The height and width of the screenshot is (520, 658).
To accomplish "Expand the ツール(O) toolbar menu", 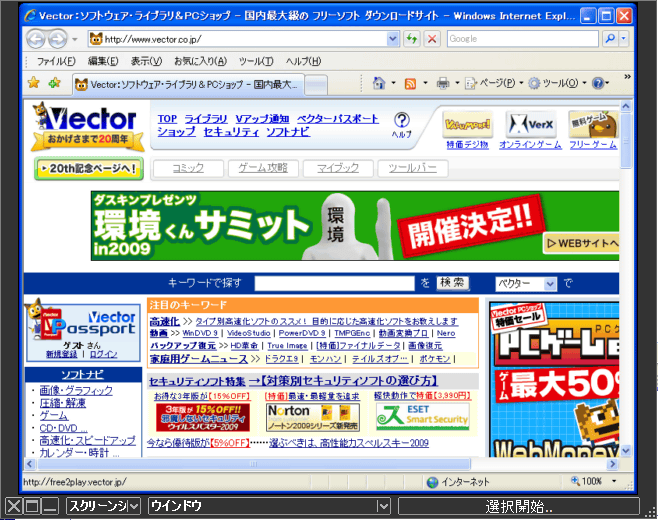I will tap(558, 83).
